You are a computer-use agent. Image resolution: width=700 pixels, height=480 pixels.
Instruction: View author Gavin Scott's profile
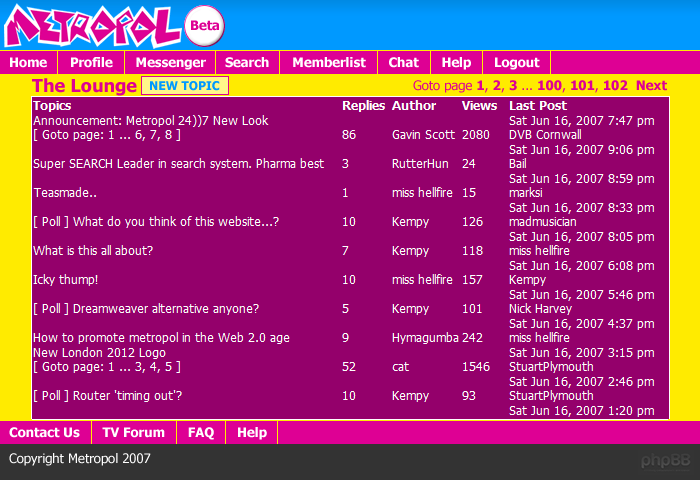[423, 135]
